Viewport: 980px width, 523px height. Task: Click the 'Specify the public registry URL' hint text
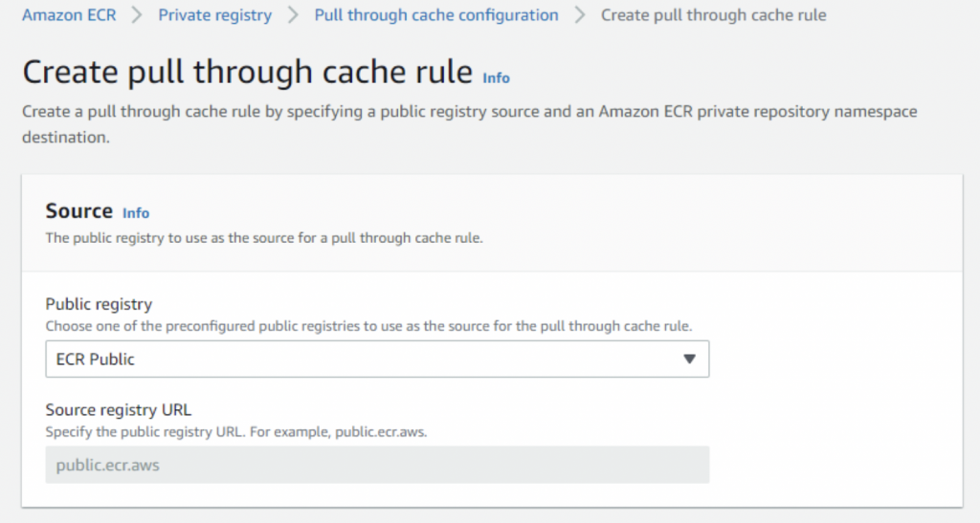[x=236, y=432]
